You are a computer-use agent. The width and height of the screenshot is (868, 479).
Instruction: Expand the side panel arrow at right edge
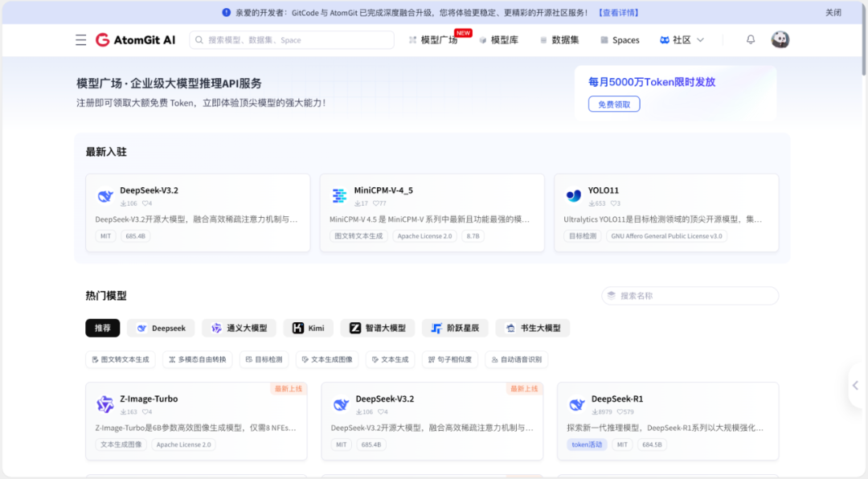tap(855, 386)
